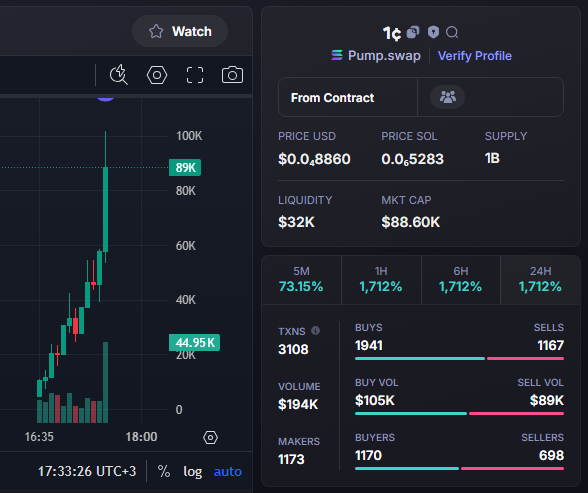Toggle auto scale on the chart

[228, 471]
